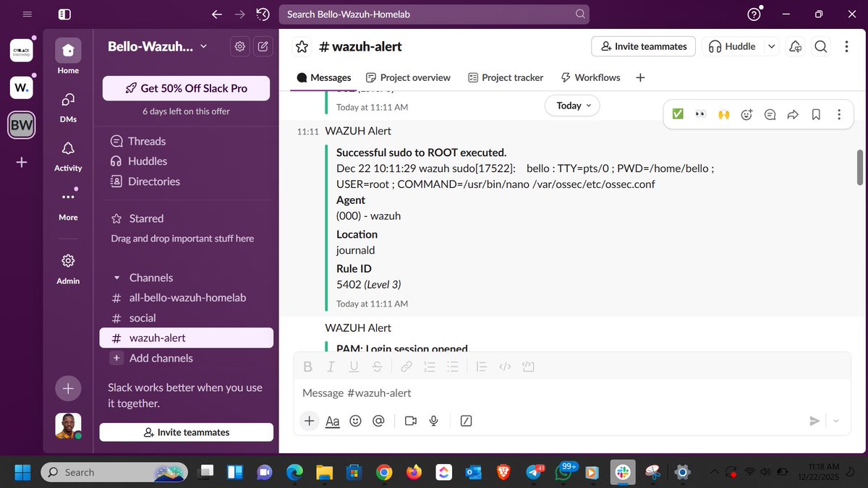Toggle bulleted list formatting
Image resolution: width=868 pixels, height=488 pixels.
(453, 367)
